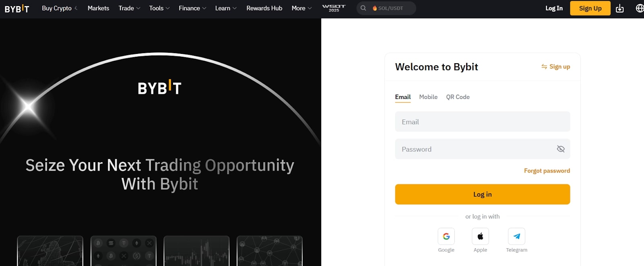644x266 pixels.
Task: Log in with Telegram icon
Action: (x=516, y=237)
